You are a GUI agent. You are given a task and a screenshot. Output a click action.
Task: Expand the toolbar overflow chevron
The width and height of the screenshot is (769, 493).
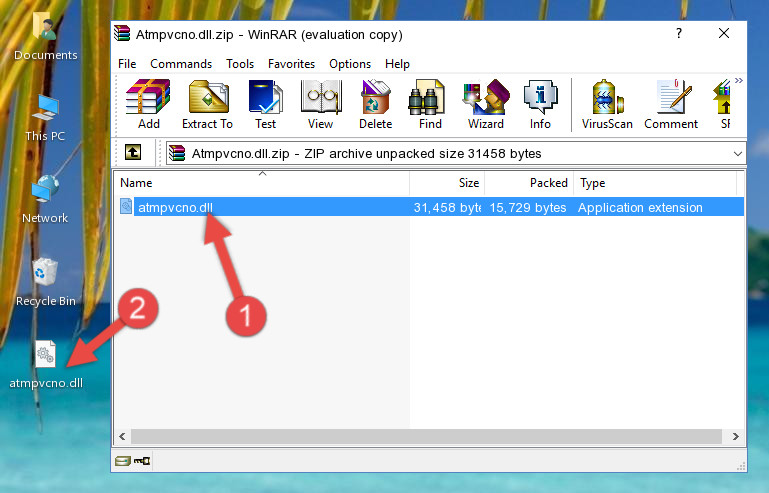tap(739, 80)
